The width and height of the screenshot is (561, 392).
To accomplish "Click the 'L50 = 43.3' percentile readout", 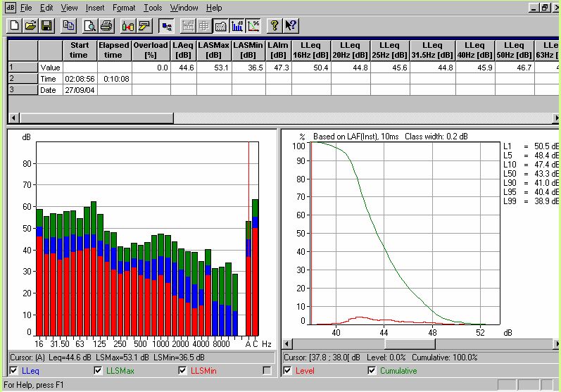I will tap(531, 174).
